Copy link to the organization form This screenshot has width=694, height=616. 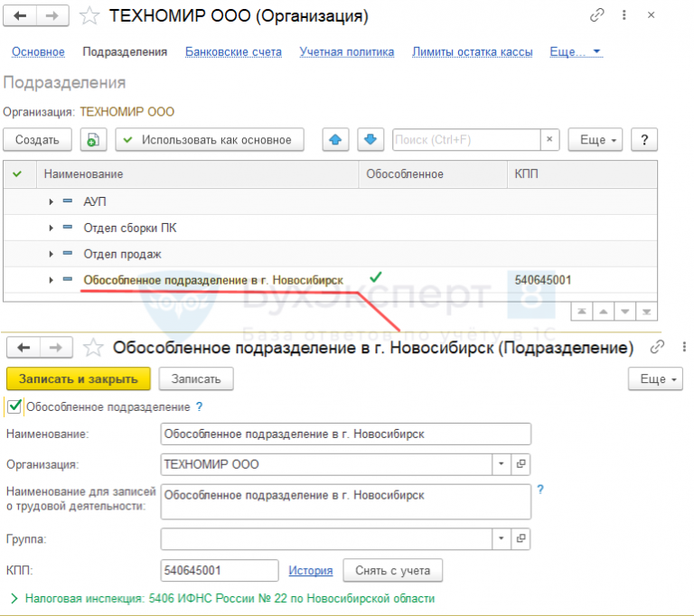pyautogui.click(x=596, y=15)
